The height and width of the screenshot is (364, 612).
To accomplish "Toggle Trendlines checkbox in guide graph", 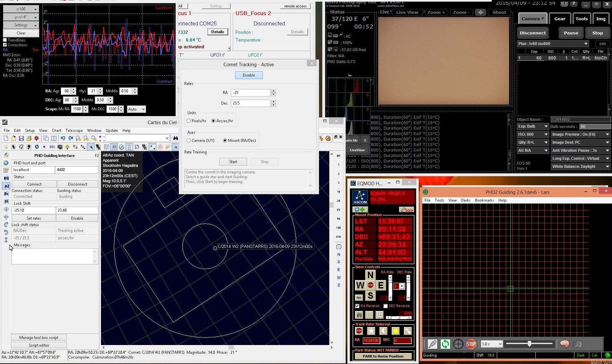I will coord(5,40).
